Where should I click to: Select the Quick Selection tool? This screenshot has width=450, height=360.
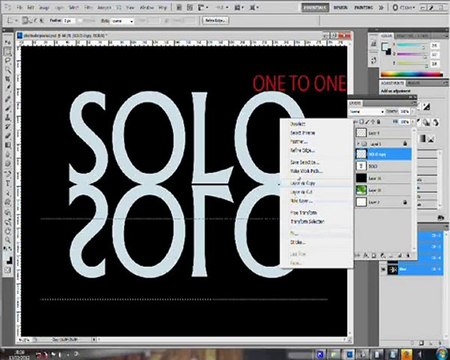7,70
